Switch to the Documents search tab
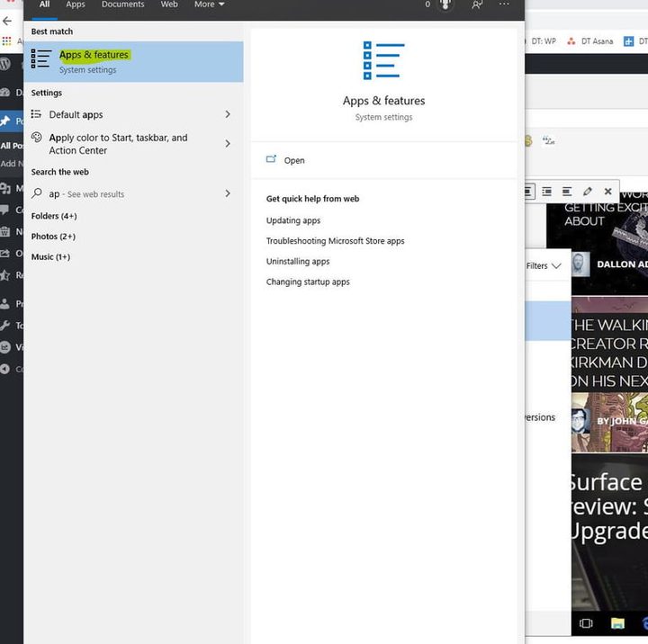 tap(122, 4)
